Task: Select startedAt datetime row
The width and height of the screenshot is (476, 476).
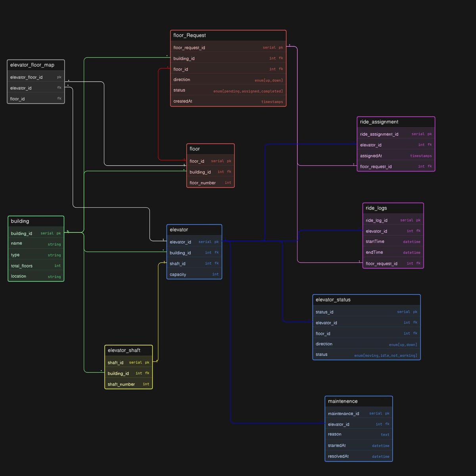Action: point(359,445)
